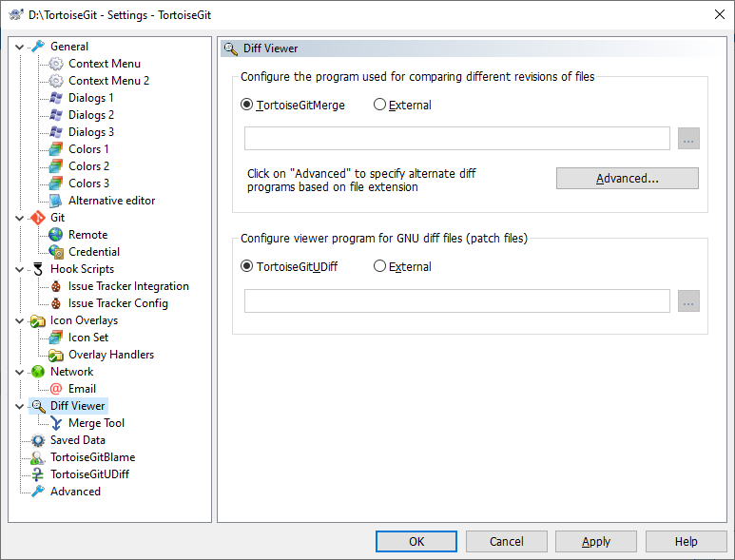Click the TortoiseGit title bar tortoise icon
The image size is (735, 560).
(x=16, y=14)
